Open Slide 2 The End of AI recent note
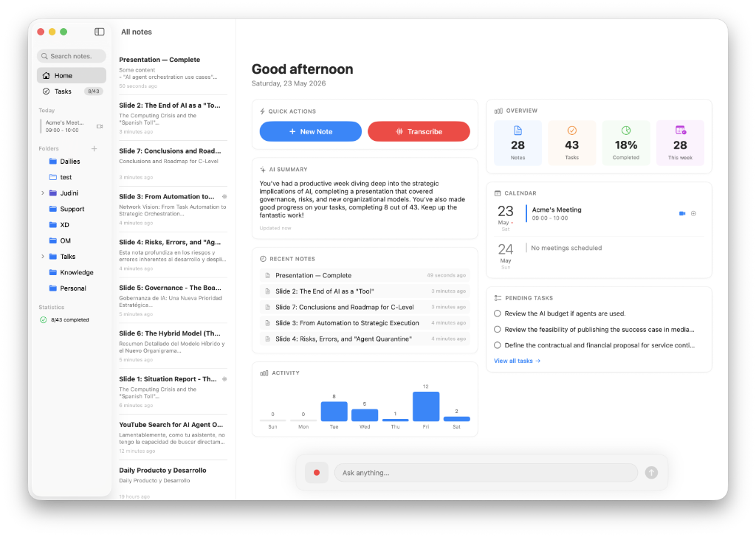The image size is (756, 537). (x=365, y=291)
